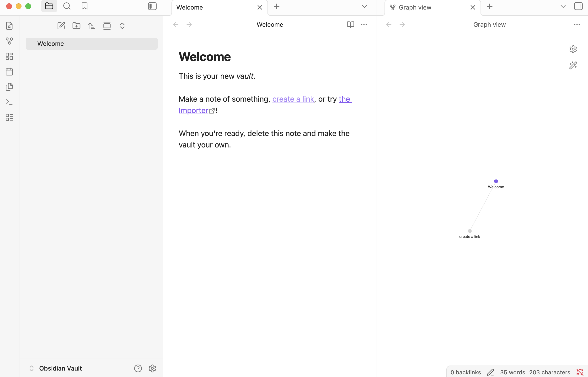Image resolution: width=588 pixels, height=377 pixels.
Task: Open command palette terminal icon
Action: point(9,102)
